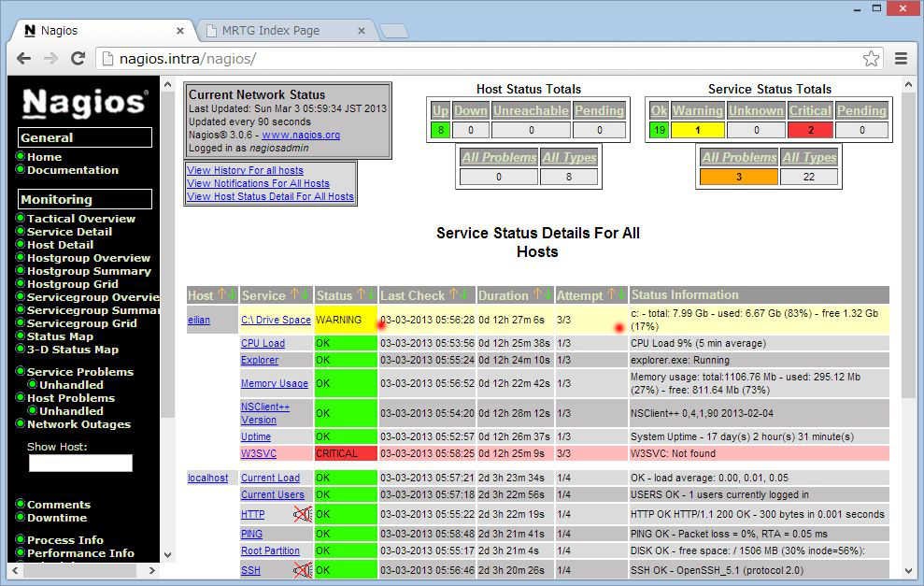Viewport: 924px width, 586px height.
Task: Open the Home link in sidebar
Action: pyautogui.click(x=44, y=157)
